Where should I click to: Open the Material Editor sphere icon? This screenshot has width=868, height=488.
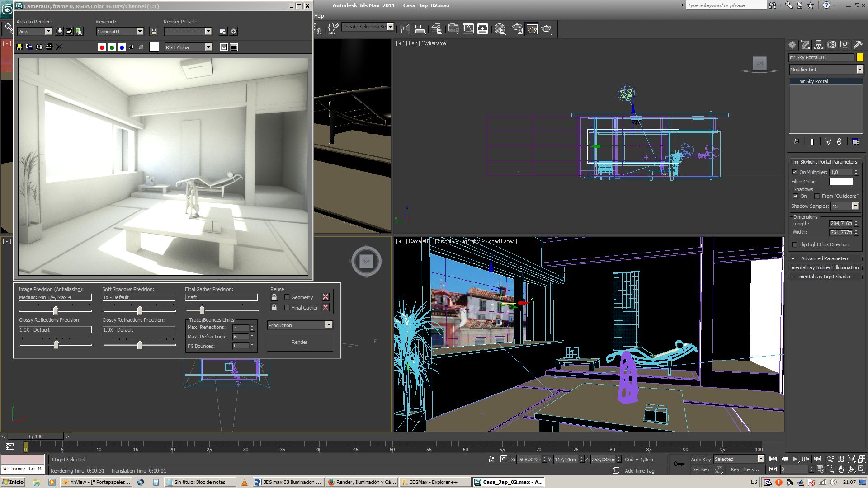500,29
